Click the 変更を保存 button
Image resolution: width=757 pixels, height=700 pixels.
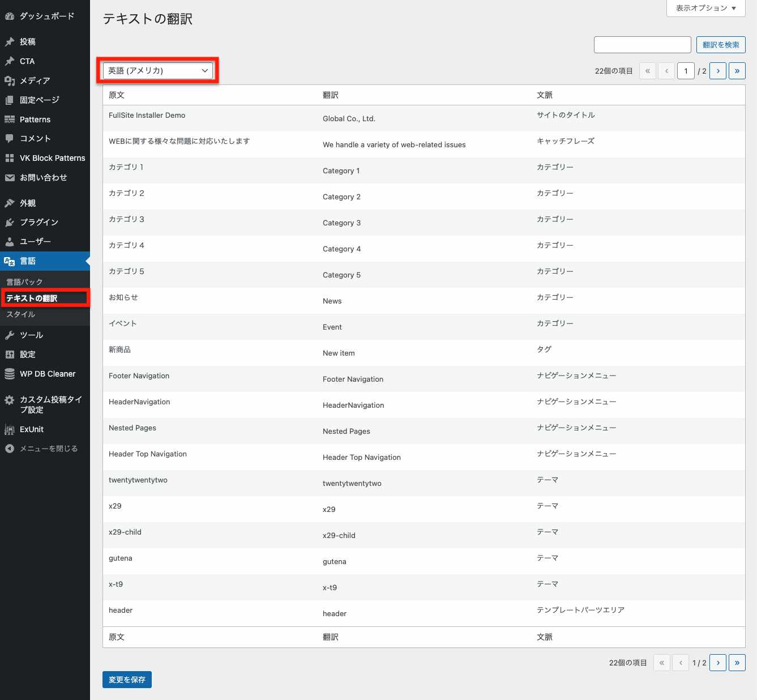point(127,680)
